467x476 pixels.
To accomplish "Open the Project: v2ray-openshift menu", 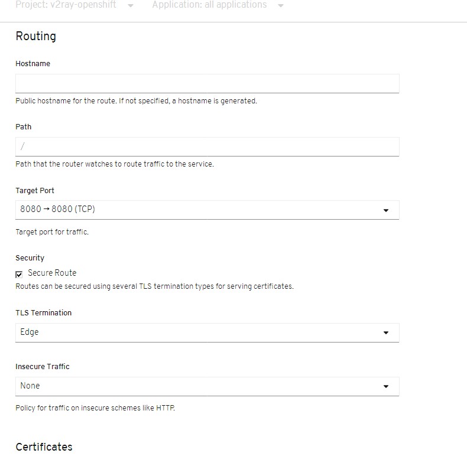I will 66,5.
